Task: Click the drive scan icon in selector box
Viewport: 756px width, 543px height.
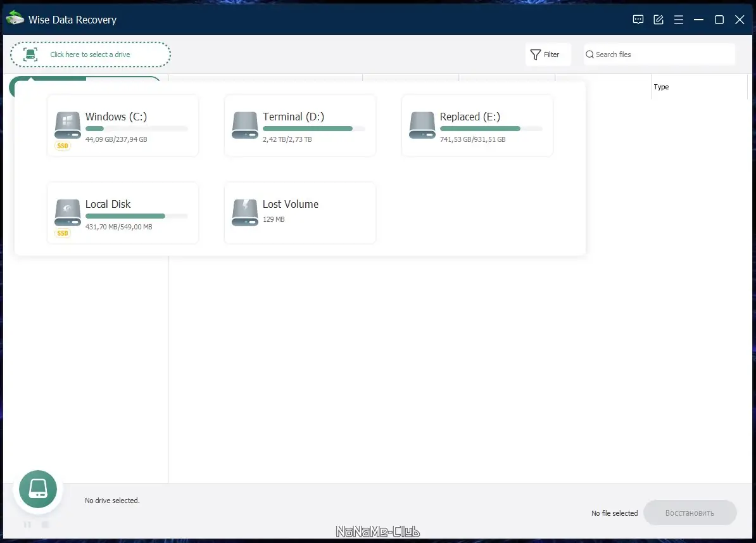Action: tap(30, 54)
